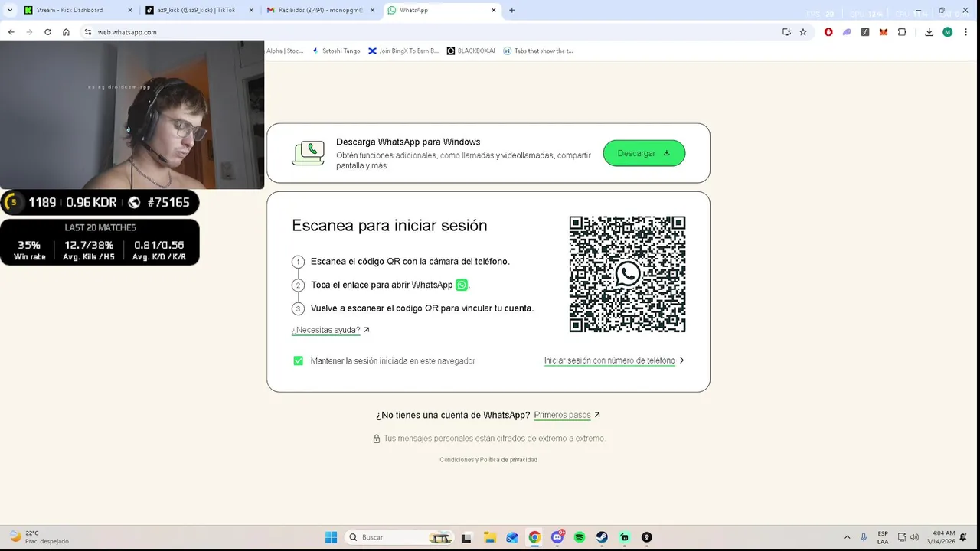Image resolution: width=980 pixels, height=551 pixels.
Task: Open the black circular app taskbar icon
Action: click(647, 537)
